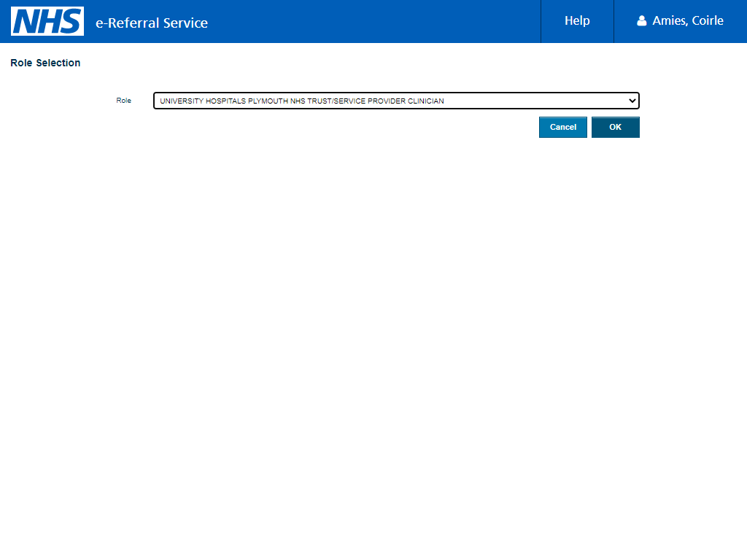Screen dimensions: 747x560
Task: Click the Role Selection heading
Action: coord(45,63)
